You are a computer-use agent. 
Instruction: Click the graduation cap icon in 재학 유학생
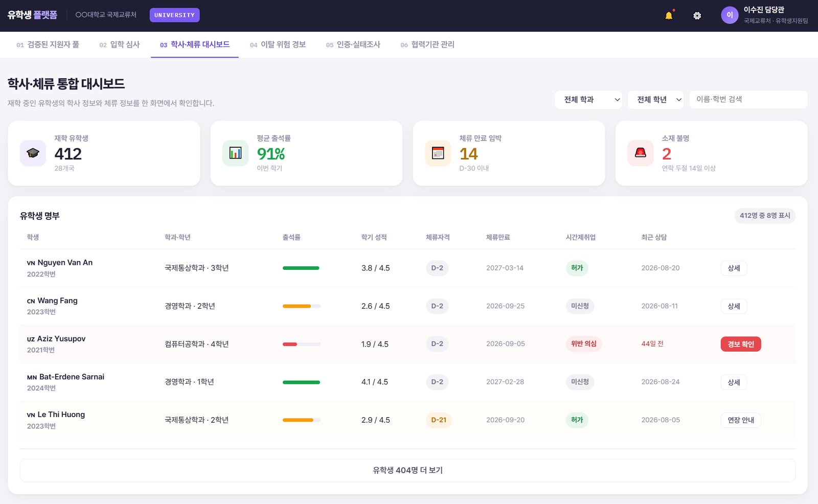click(33, 153)
